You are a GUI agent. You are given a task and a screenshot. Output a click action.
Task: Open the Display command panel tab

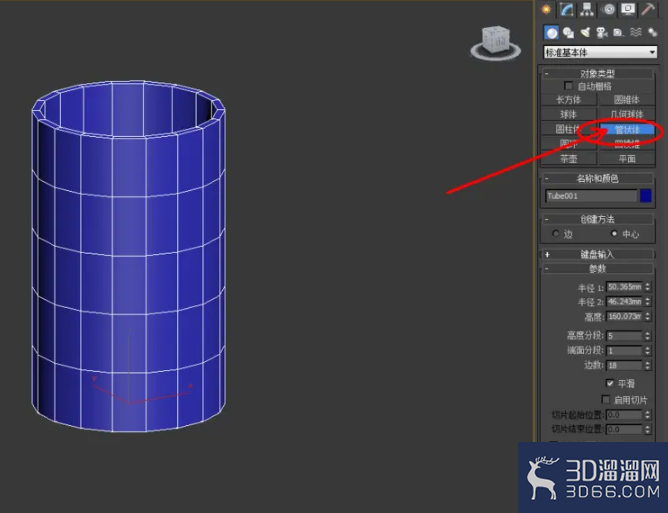coord(628,9)
